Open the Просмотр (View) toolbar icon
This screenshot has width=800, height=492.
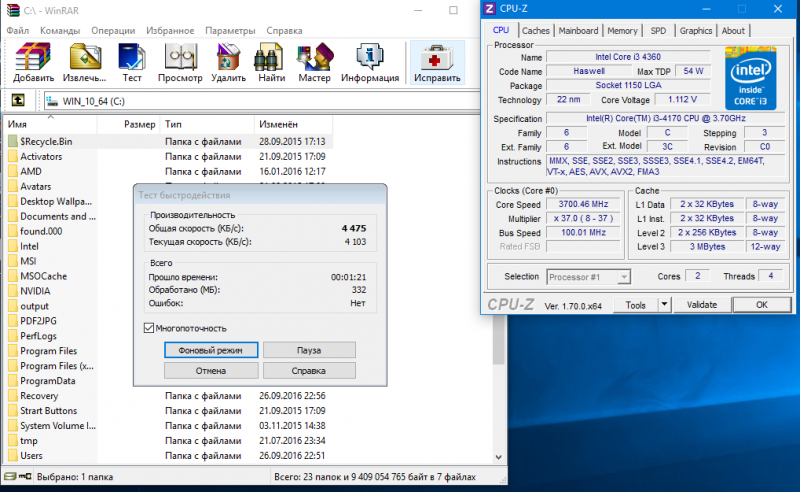point(180,62)
